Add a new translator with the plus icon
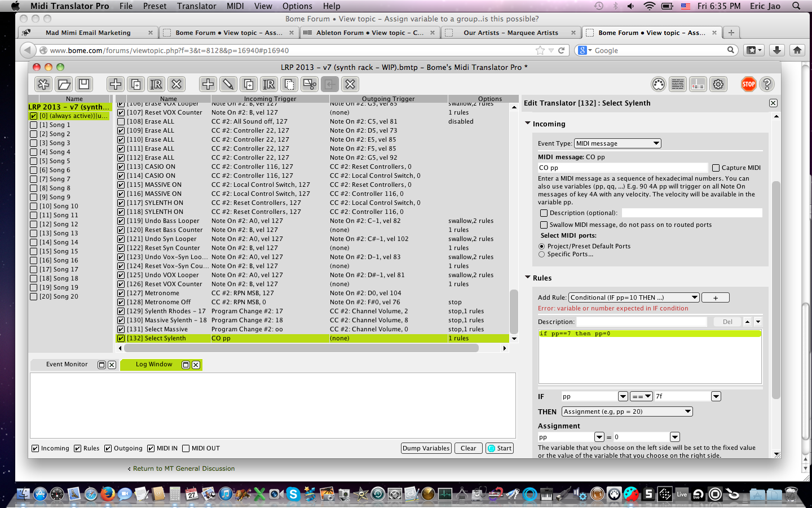 (208, 84)
